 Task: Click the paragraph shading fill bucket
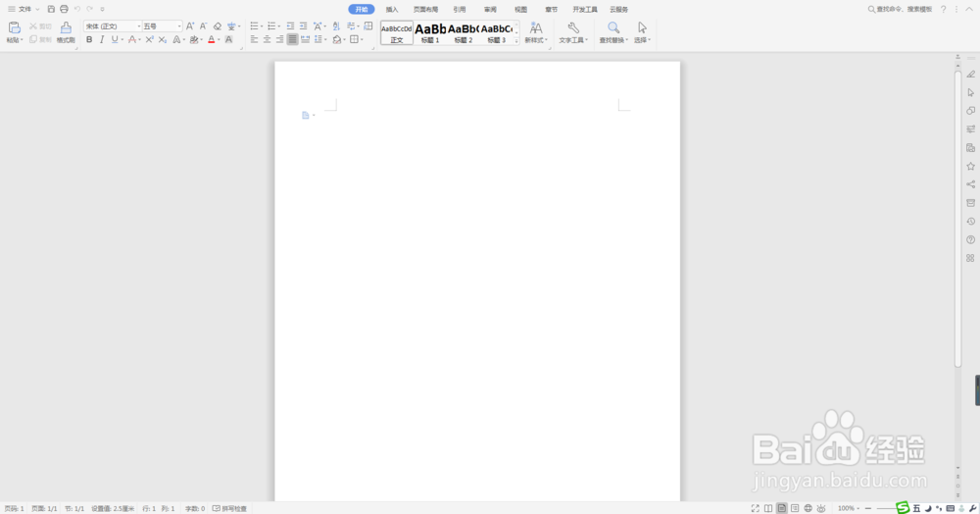tap(337, 39)
